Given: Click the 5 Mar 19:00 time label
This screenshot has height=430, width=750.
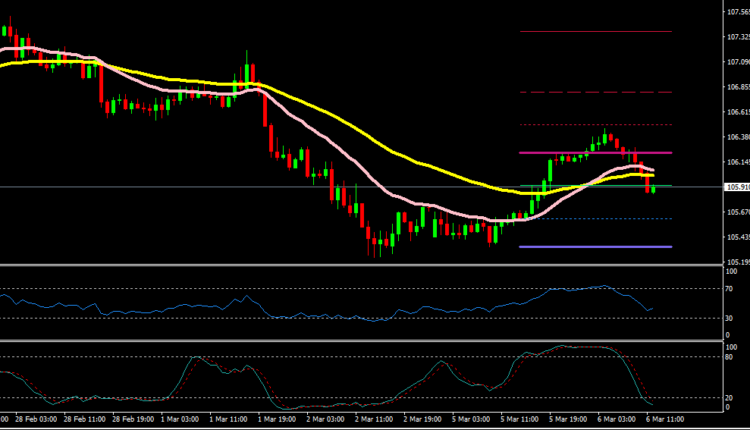Looking at the screenshot, I should pyautogui.click(x=571, y=420).
